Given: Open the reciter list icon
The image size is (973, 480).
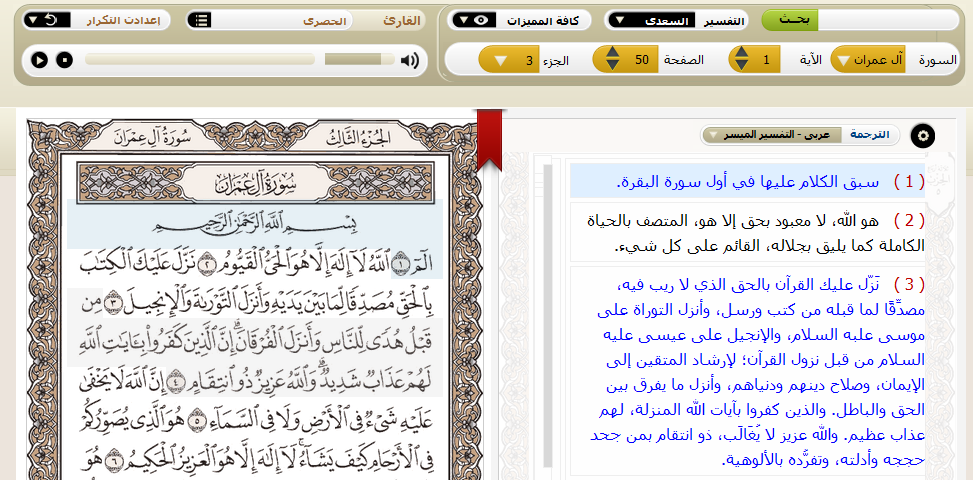Looking at the screenshot, I should pyautogui.click(x=200, y=20).
